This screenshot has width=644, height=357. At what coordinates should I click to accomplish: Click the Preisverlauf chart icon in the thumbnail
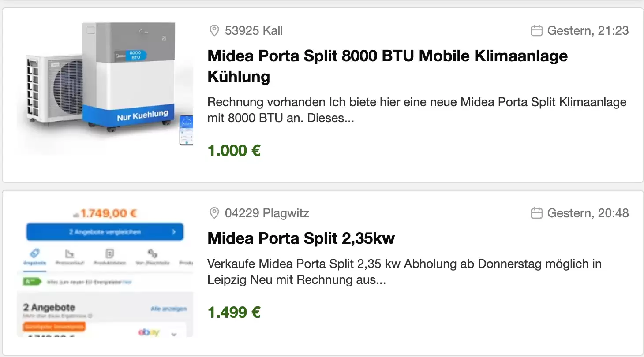point(69,253)
